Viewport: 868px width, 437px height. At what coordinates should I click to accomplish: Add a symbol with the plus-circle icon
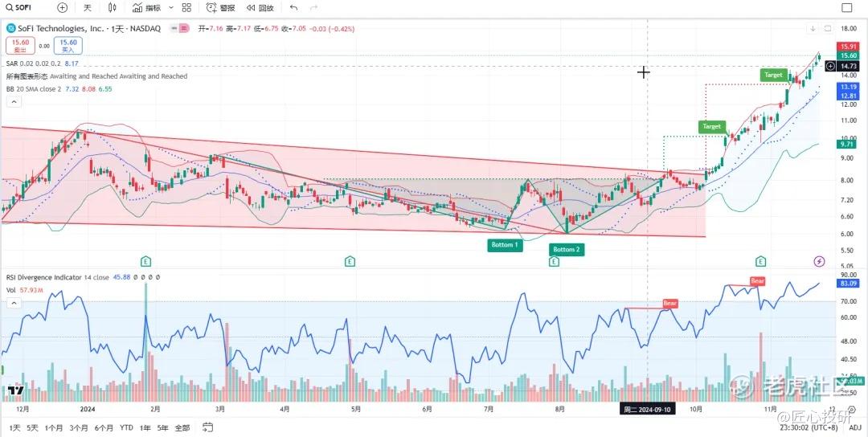pyautogui.click(x=62, y=8)
